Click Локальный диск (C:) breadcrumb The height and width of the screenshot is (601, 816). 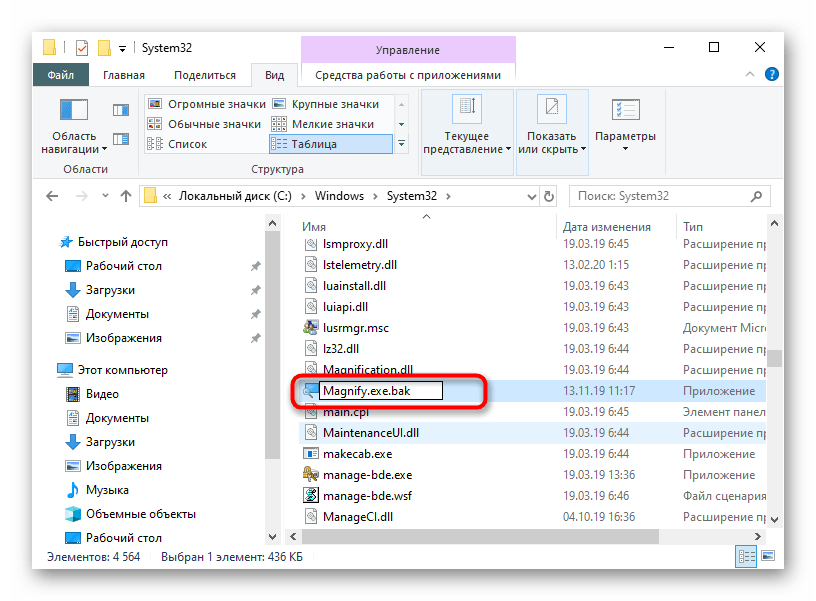click(x=235, y=196)
